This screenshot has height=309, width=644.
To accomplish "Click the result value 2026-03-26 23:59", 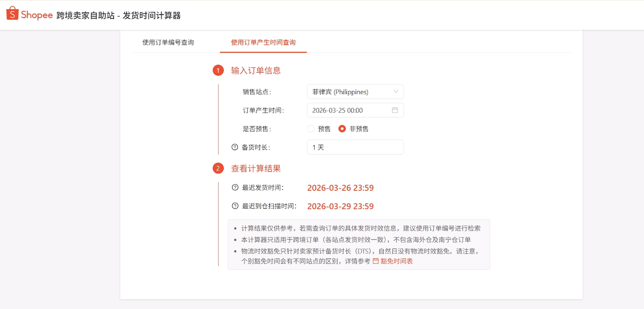I will [x=341, y=188].
